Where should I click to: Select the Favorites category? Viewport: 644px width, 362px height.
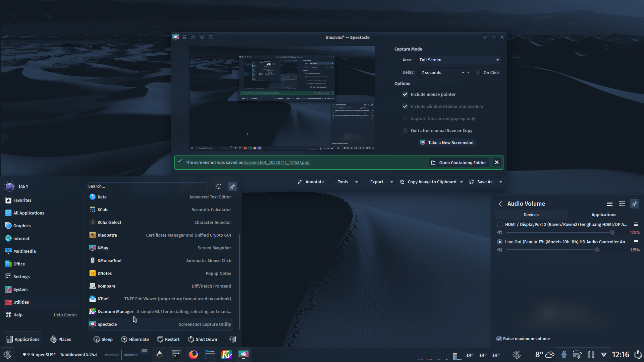tap(42, 200)
